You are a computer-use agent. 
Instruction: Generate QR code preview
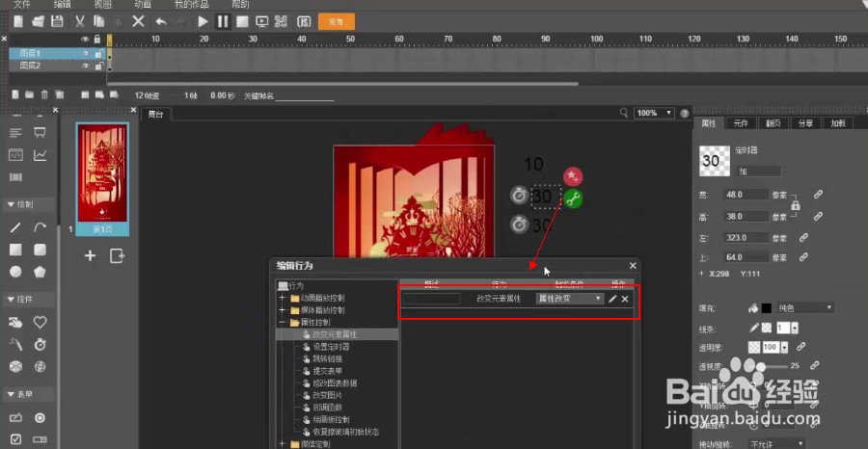(282, 21)
